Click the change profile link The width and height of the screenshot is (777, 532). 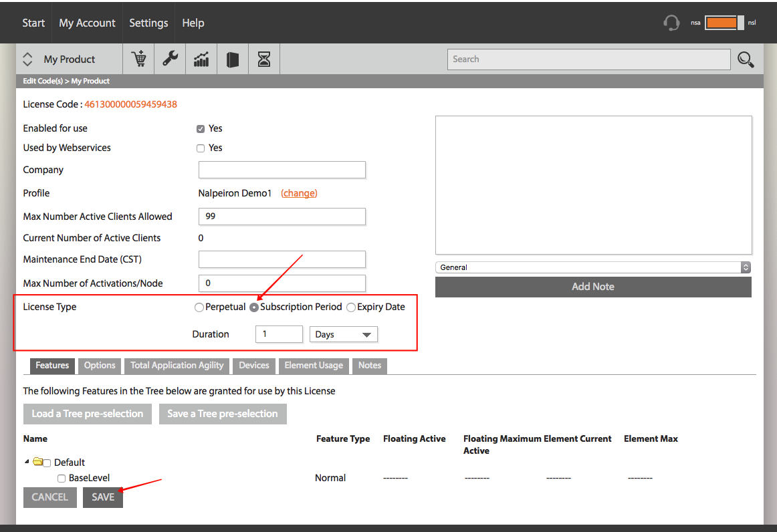[x=299, y=193]
